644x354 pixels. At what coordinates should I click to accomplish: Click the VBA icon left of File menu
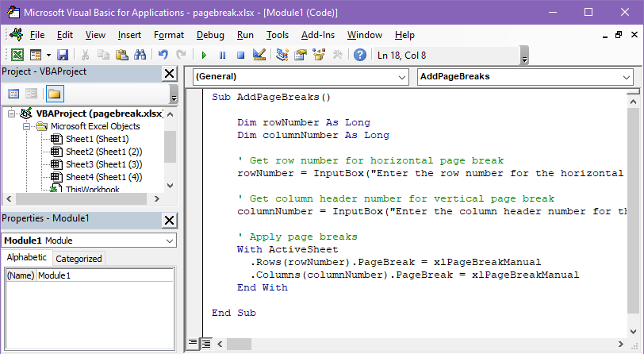[17, 35]
